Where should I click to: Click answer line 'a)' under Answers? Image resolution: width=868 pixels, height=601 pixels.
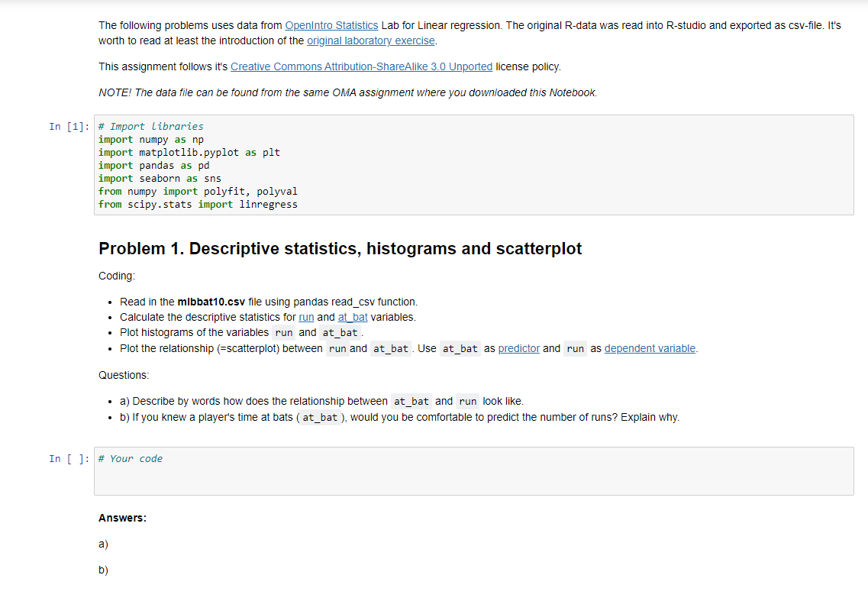pos(104,544)
